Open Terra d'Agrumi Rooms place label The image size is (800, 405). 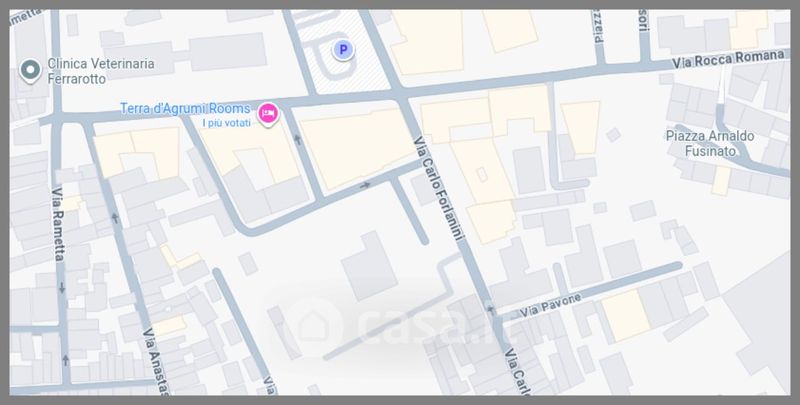pos(186,108)
